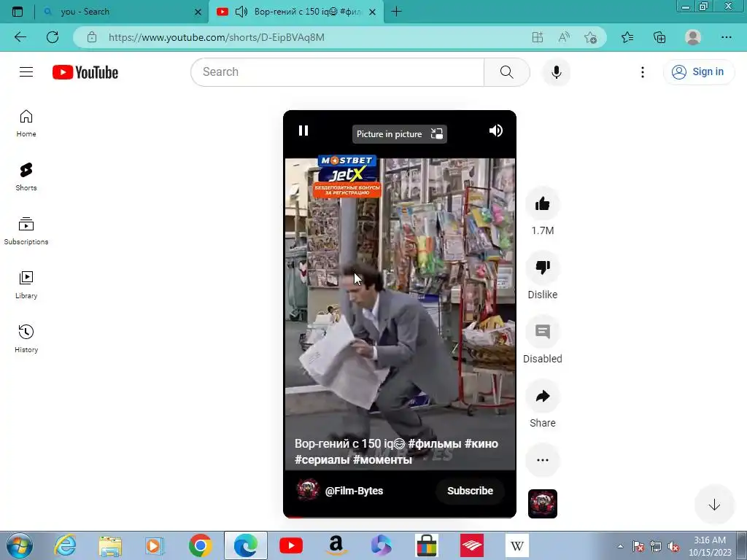Viewport: 747px width, 560px height.
Task: Pause the Shorts video
Action: click(x=303, y=131)
